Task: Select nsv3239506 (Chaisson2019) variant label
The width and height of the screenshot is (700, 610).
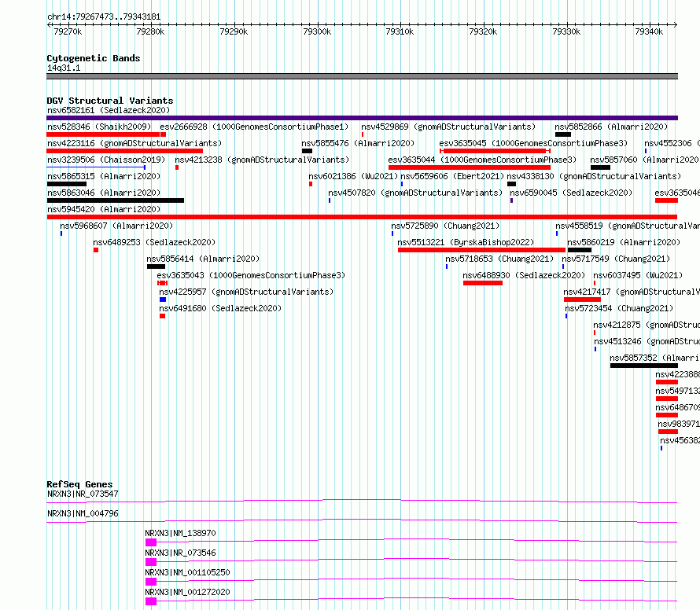Action: point(106,160)
